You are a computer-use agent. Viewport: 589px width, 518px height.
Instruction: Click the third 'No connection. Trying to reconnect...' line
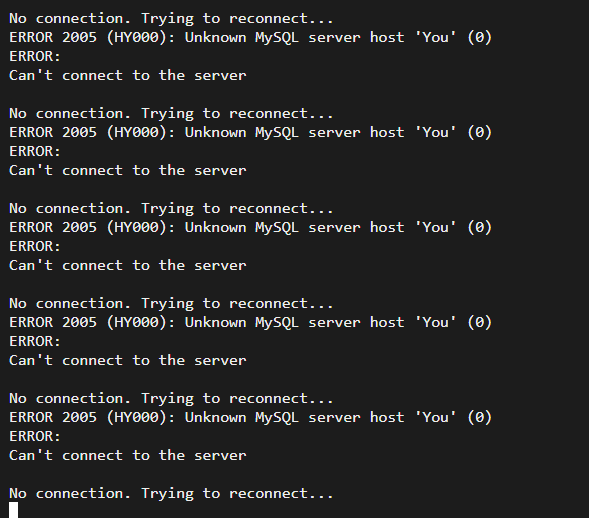[171, 209]
